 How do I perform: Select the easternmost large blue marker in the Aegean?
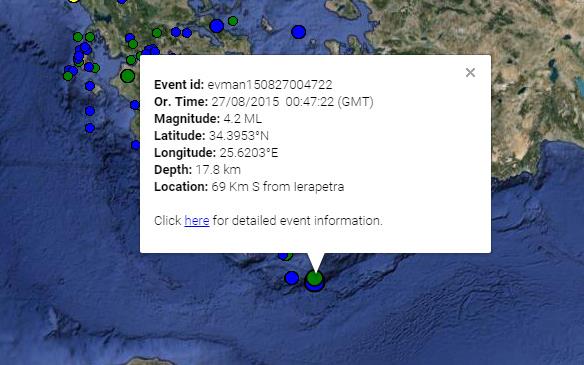298,32
